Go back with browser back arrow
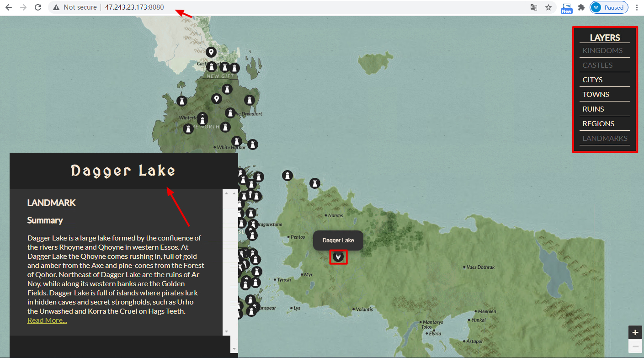This screenshot has width=644, height=358. pos(8,7)
